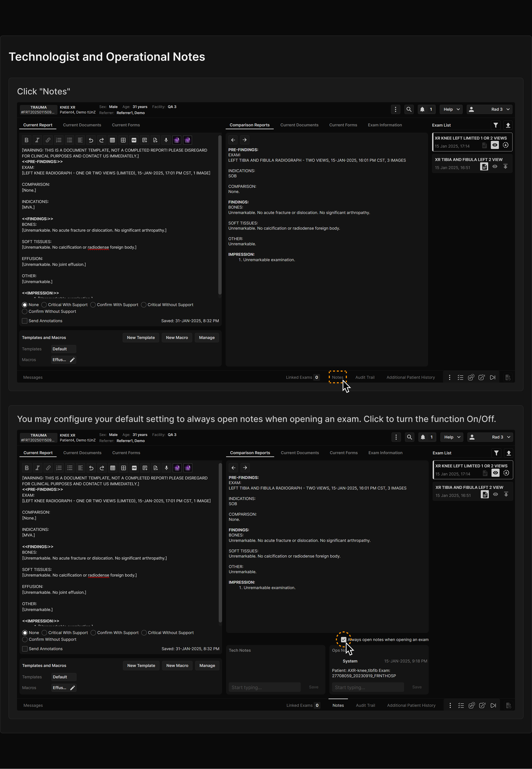Click the PDF icon in the top screenshot toolbar
This screenshot has width=532, height=769.
click(x=134, y=140)
